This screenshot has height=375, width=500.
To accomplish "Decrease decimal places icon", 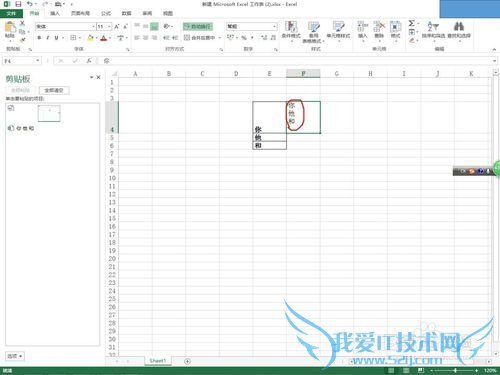I will (273, 37).
